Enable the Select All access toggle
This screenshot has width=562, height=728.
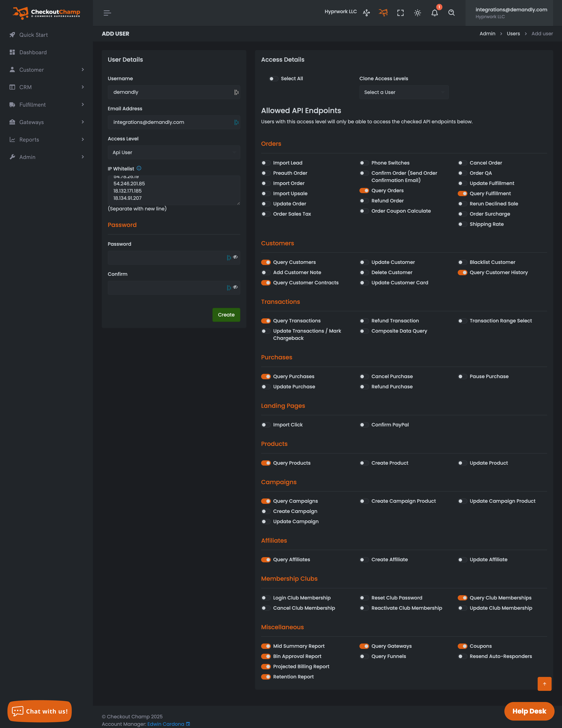pyautogui.click(x=273, y=79)
